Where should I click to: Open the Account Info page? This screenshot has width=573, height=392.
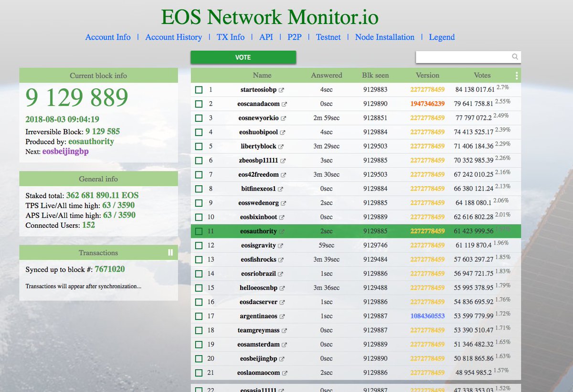click(108, 37)
